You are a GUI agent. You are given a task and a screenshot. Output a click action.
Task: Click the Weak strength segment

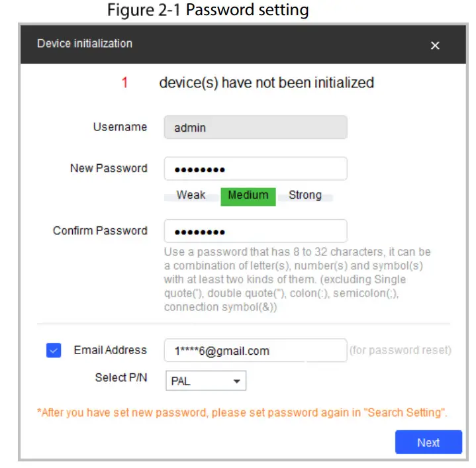click(191, 195)
